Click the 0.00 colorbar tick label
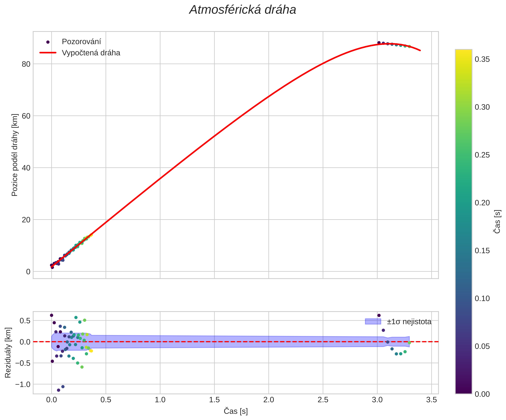 [x=482, y=394]
